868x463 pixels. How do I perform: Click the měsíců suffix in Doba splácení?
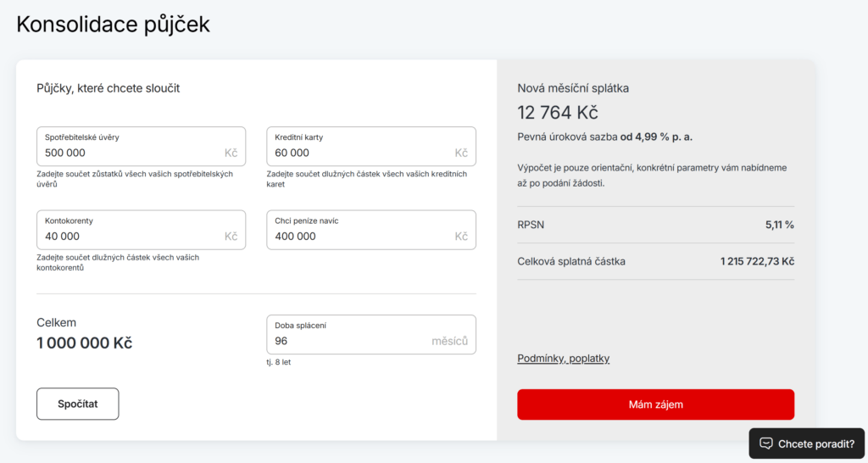pyautogui.click(x=449, y=341)
